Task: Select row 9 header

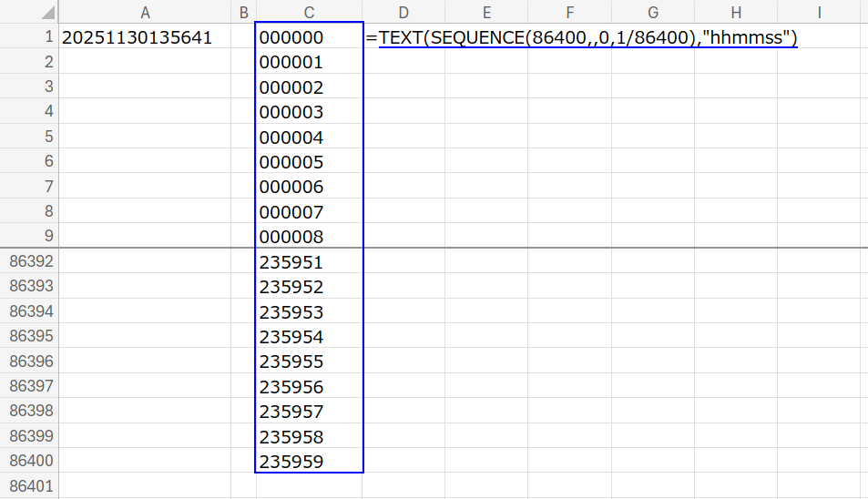Action: (x=29, y=237)
